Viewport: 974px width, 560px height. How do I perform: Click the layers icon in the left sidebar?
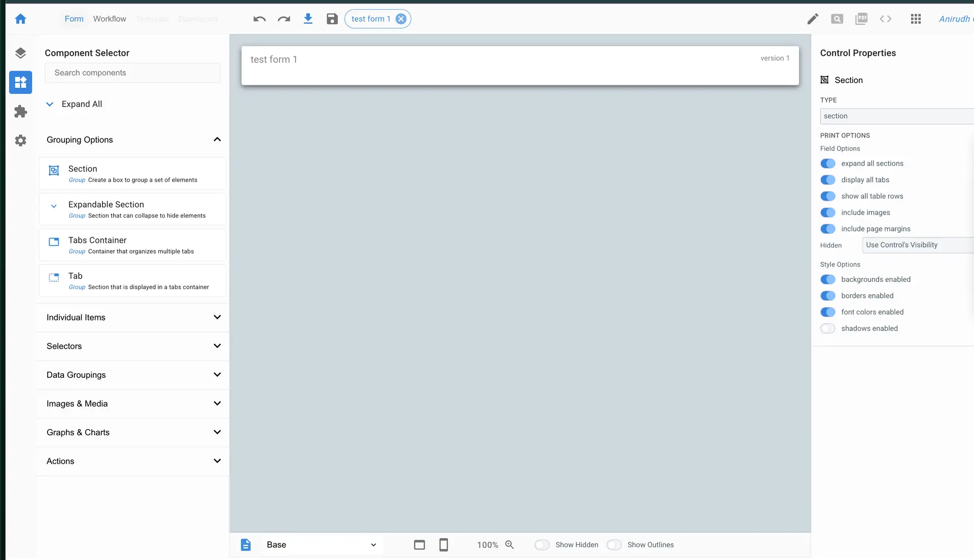tap(20, 53)
